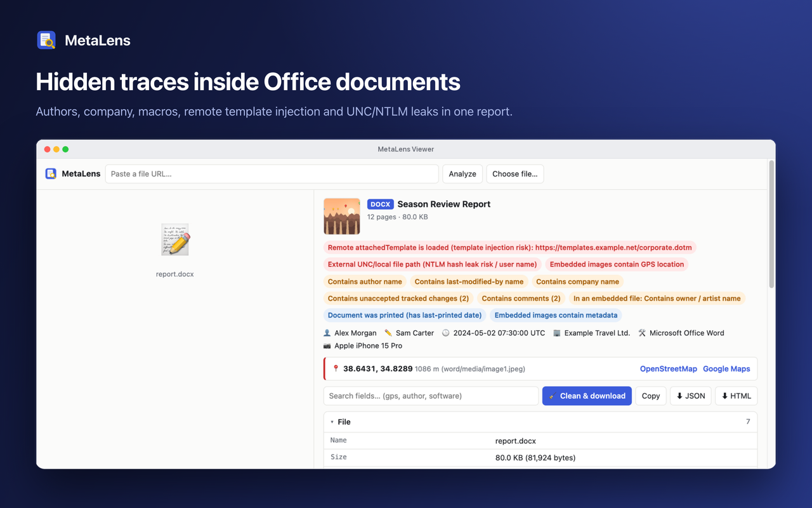The image size is (812, 508).
Task: Open the location in Google Maps
Action: point(726,369)
